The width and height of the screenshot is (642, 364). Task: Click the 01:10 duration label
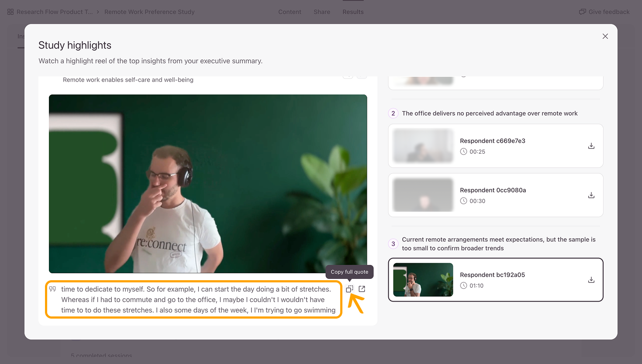pyautogui.click(x=476, y=286)
